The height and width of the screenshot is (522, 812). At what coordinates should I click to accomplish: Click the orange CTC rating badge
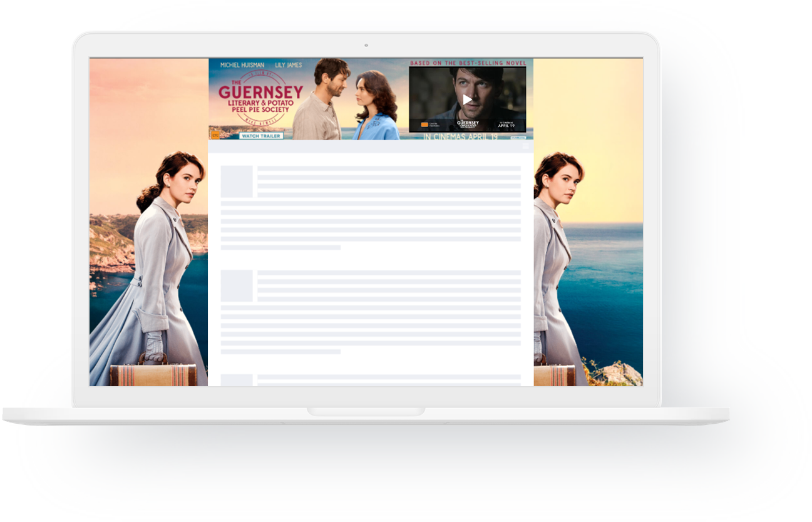[x=215, y=135]
